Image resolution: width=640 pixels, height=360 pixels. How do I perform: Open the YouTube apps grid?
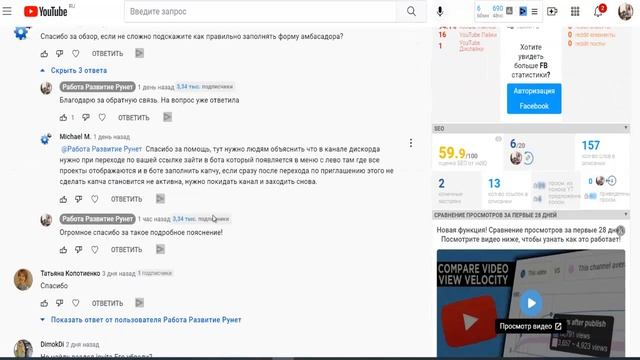[575, 11]
